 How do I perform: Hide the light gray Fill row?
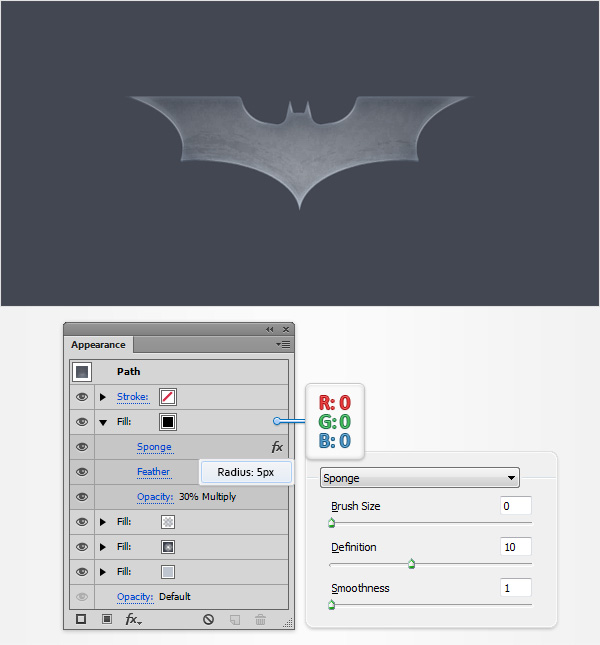(82, 572)
